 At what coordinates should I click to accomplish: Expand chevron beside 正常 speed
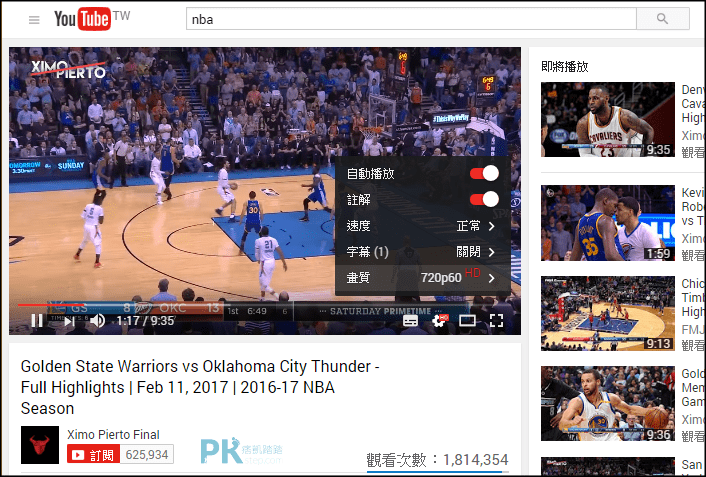(492, 226)
